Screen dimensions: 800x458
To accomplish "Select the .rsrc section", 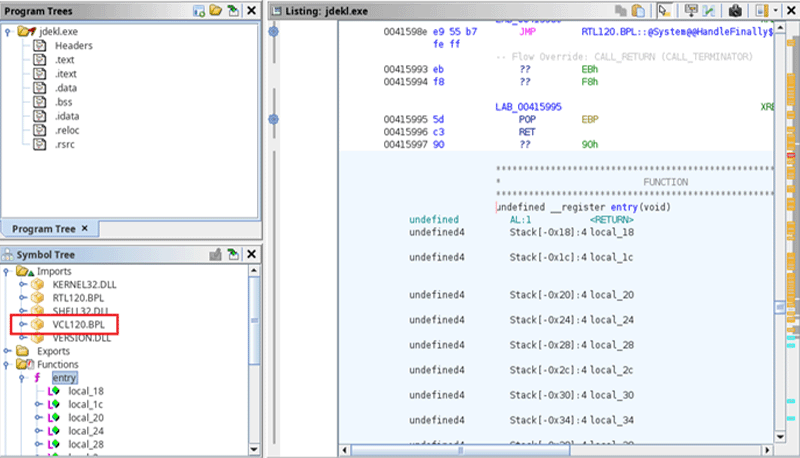I will click(65, 144).
